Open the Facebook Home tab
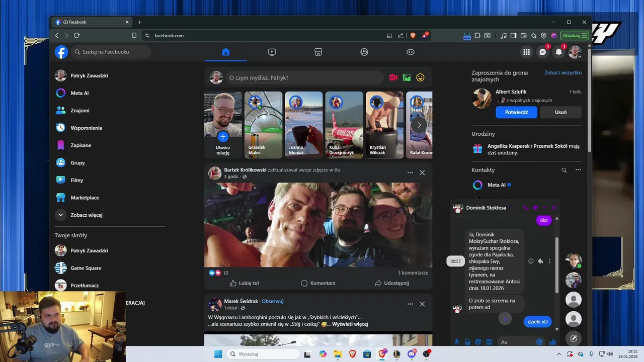The image size is (644, 362). click(x=225, y=52)
